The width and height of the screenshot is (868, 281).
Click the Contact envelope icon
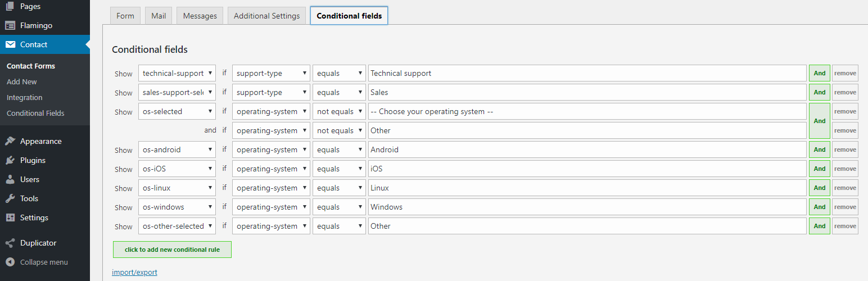(x=10, y=44)
